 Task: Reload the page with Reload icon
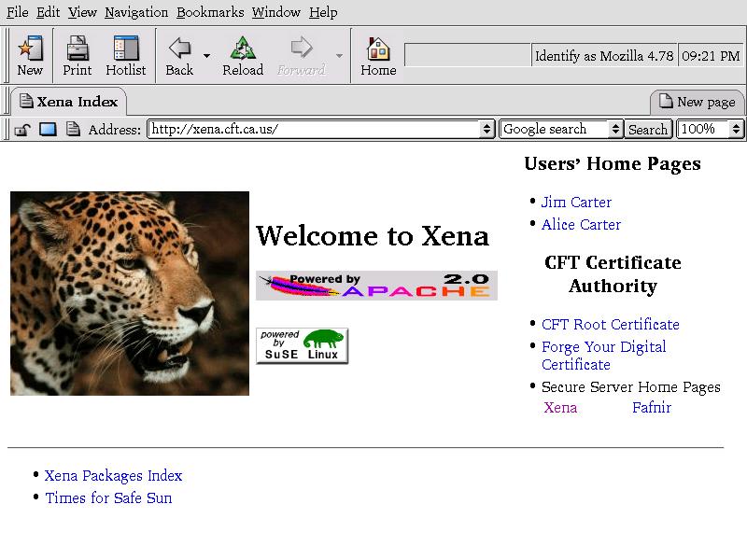pos(243,55)
